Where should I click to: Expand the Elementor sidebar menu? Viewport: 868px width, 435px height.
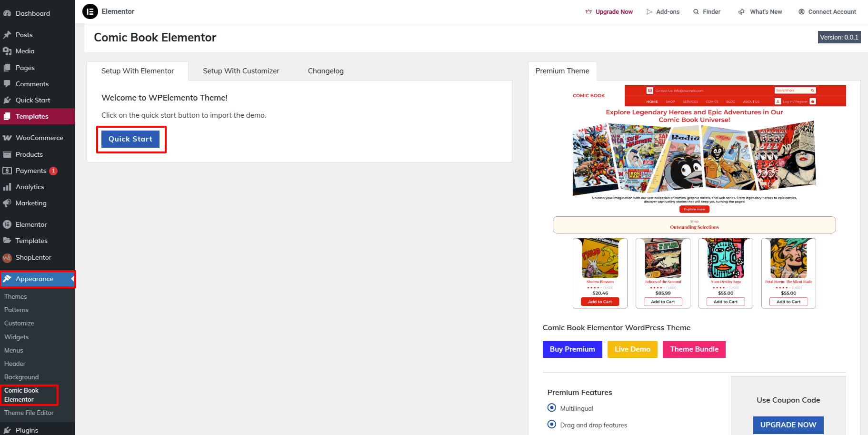pos(31,224)
